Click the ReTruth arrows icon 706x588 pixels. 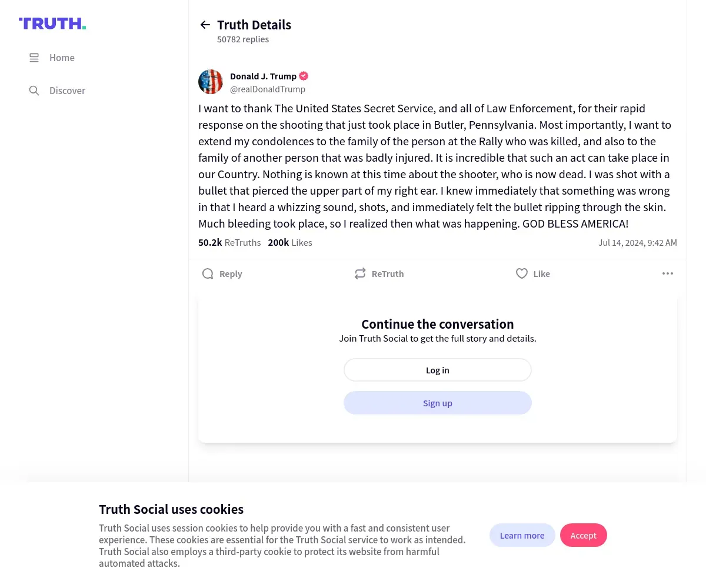[x=360, y=273]
